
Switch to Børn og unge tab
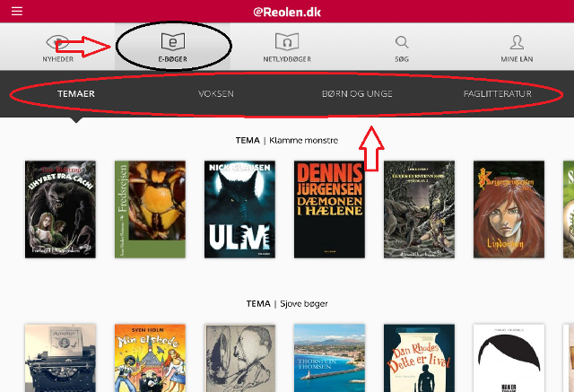357,93
